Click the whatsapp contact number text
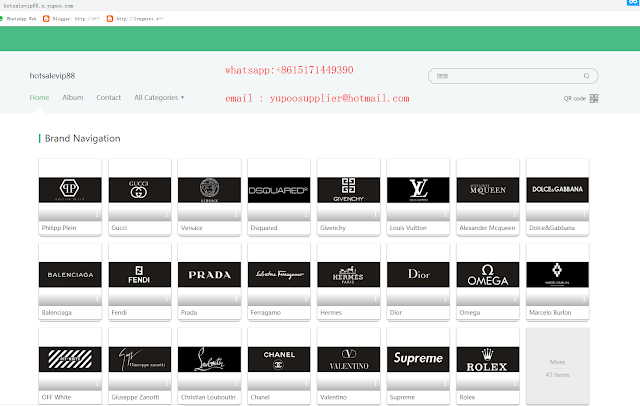 pyautogui.click(x=289, y=70)
